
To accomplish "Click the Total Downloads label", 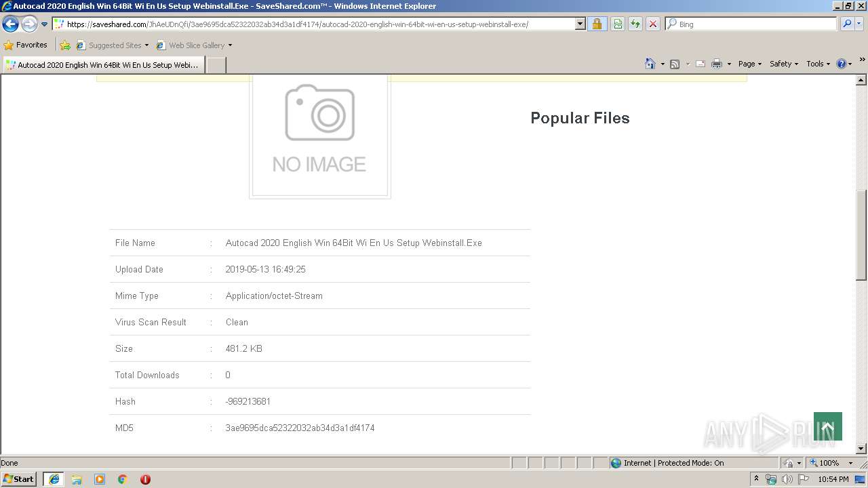I will click(x=147, y=375).
